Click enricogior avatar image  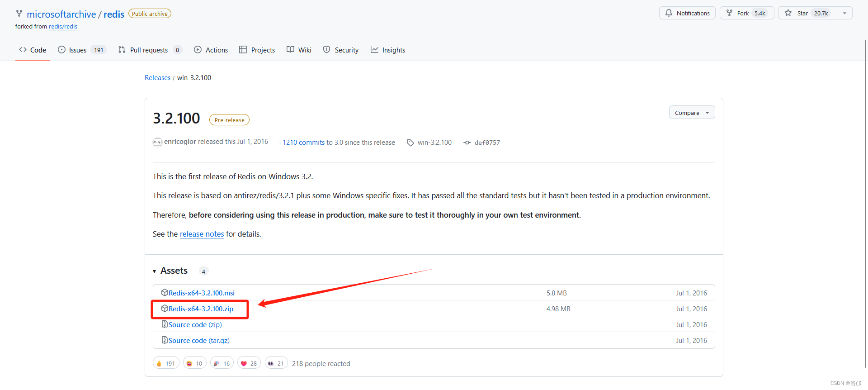(157, 142)
